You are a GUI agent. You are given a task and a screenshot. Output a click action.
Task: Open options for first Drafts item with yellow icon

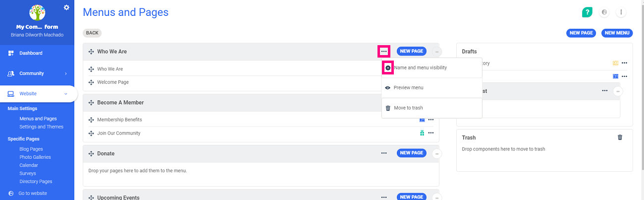[x=624, y=63]
